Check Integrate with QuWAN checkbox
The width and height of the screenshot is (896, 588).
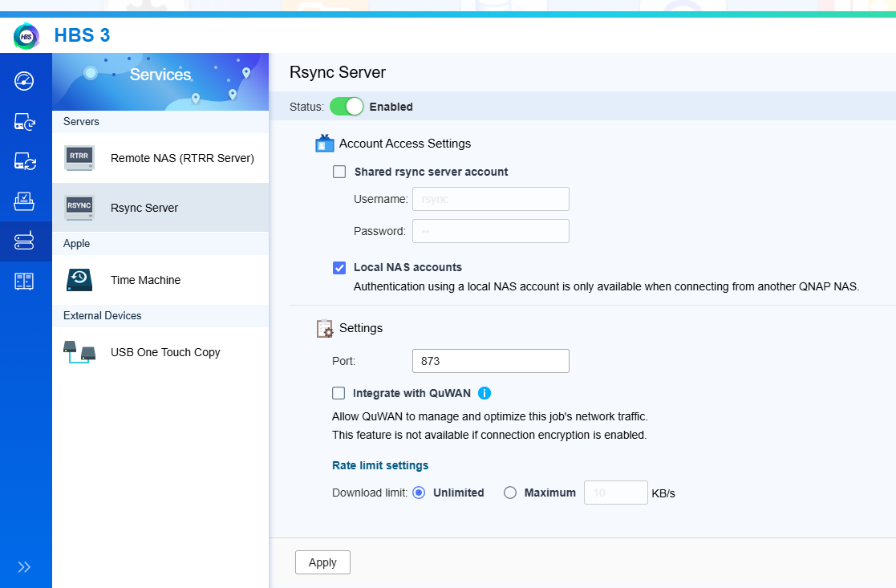pyautogui.click(x=339, y=393)
